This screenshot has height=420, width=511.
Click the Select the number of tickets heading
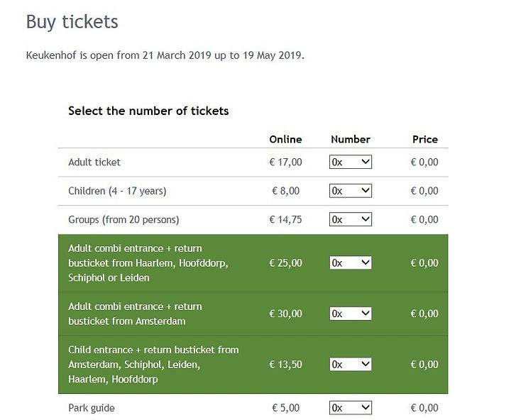point(148,111)
